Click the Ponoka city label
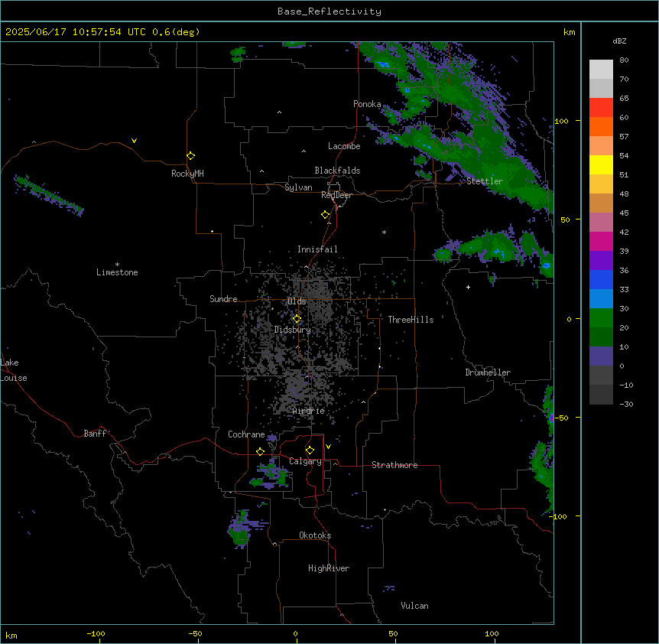The image size is (659, 644). pyautogui.click(x=367, y=104)
